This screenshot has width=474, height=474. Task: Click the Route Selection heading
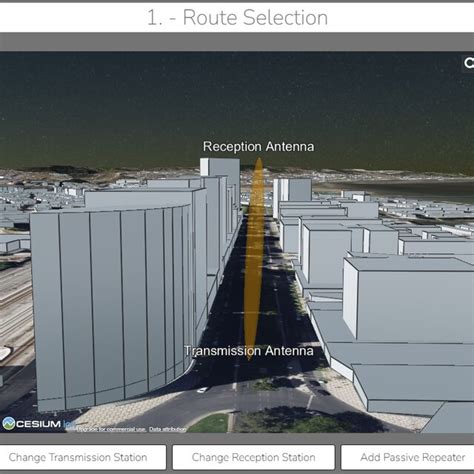click(x=237, y=17)
